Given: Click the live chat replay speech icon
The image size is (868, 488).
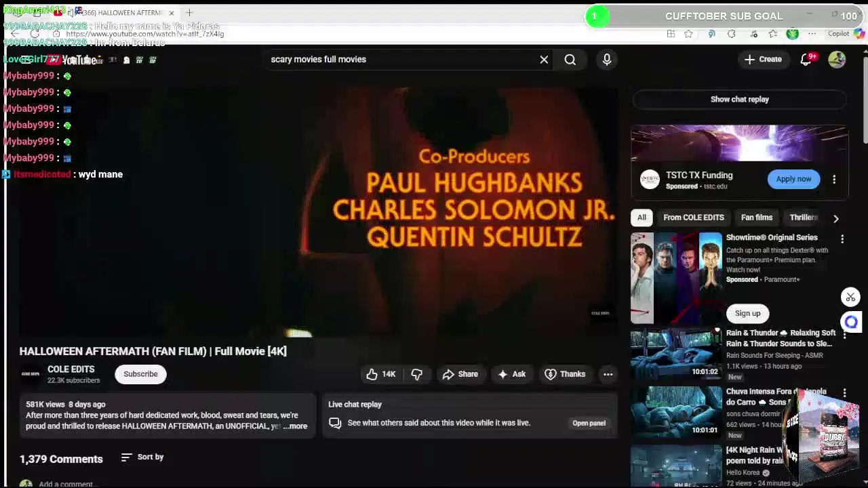Looking at the screenshot, I should pyautogui.click(x=335, y=423).
